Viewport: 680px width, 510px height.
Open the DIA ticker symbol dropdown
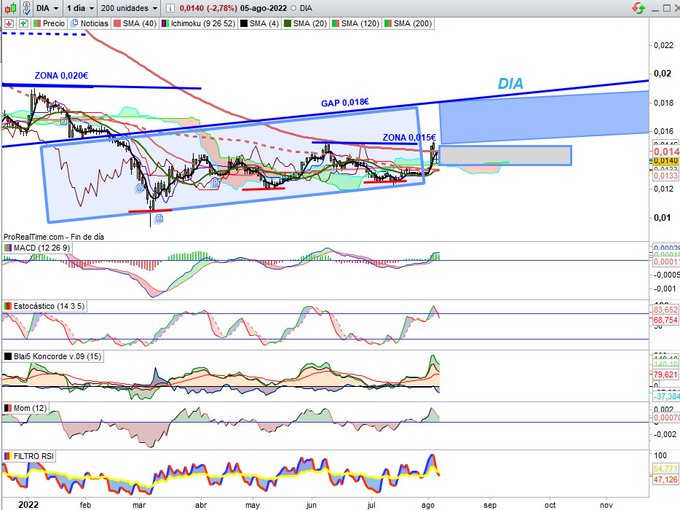tap(46, 7)
